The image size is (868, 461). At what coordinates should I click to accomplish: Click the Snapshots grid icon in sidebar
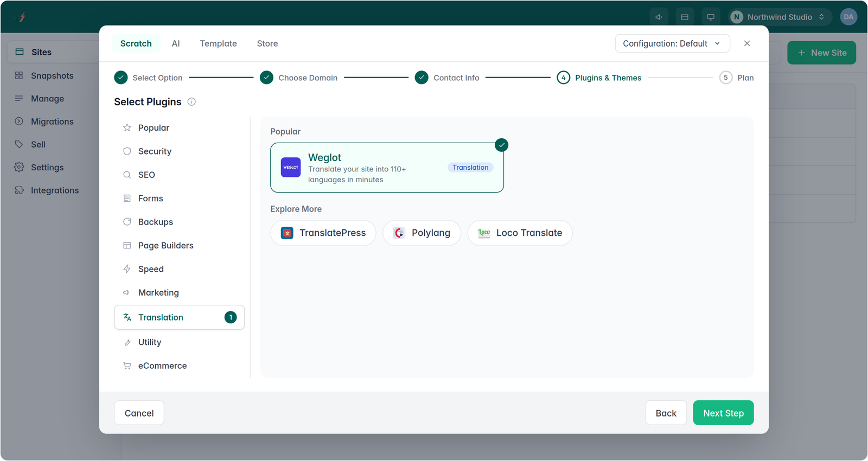[19, 75]
